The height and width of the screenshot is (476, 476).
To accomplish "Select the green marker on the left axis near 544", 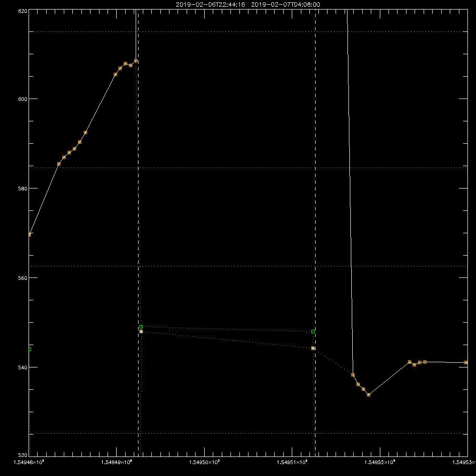I will point(30,349).
